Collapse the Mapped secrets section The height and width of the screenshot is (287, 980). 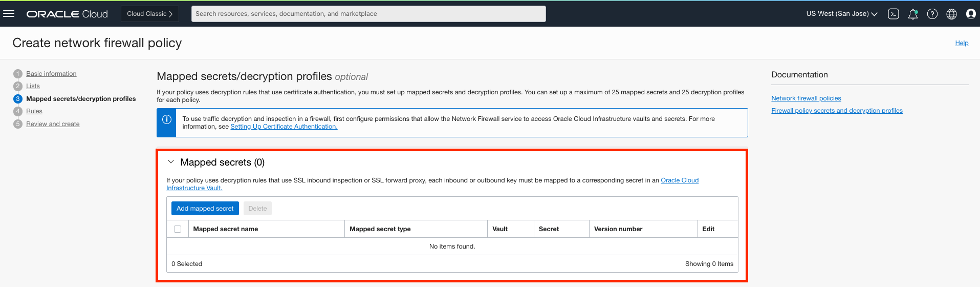(171, 162)
